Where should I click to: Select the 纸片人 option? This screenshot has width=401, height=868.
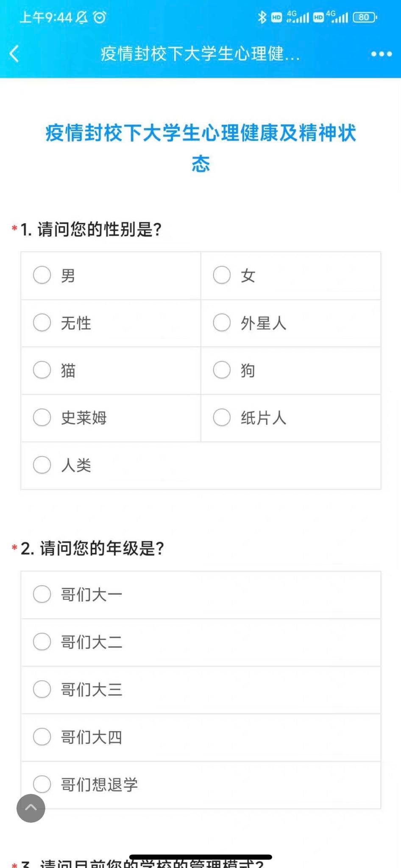point(222,417)
